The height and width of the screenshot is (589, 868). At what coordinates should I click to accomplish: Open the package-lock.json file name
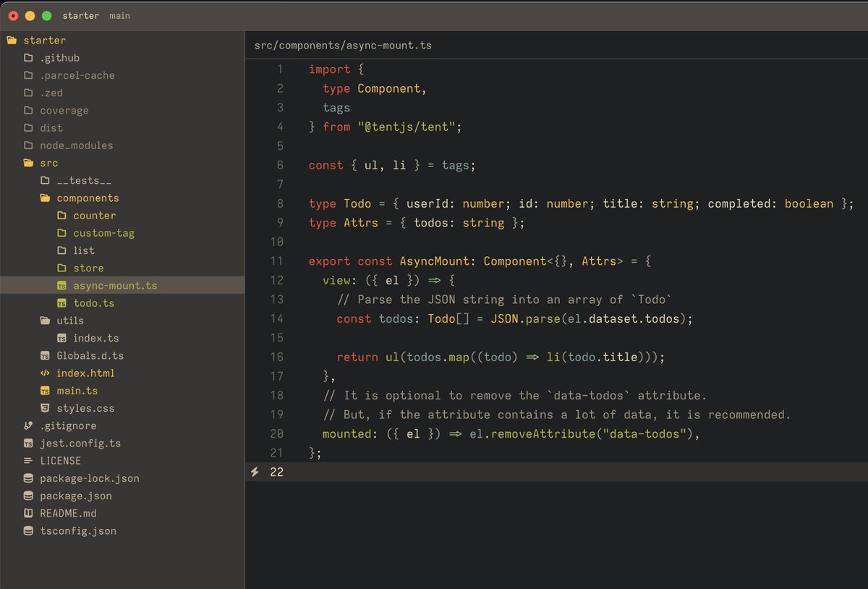(x=90, y=478)
